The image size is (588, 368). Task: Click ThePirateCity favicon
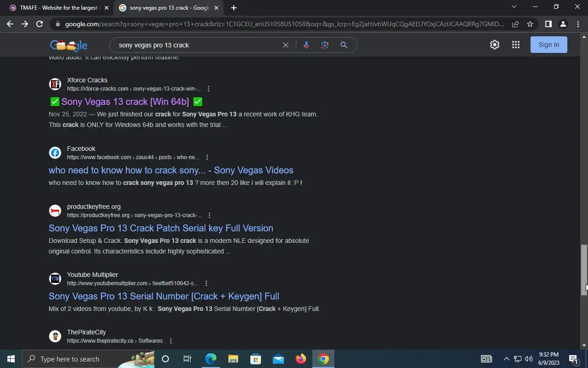(x=55, y=336)
